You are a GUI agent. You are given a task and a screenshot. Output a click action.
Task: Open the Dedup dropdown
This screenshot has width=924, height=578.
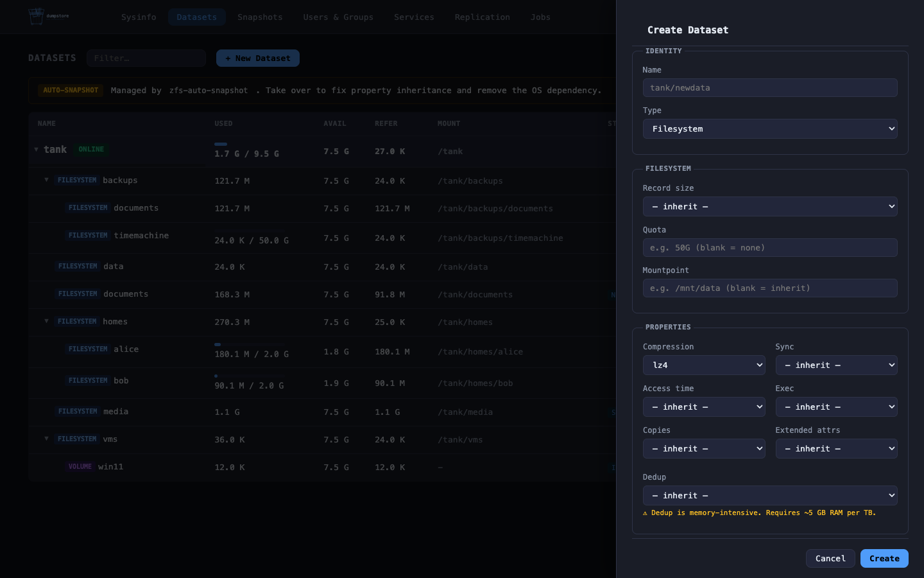coord(770,495)
